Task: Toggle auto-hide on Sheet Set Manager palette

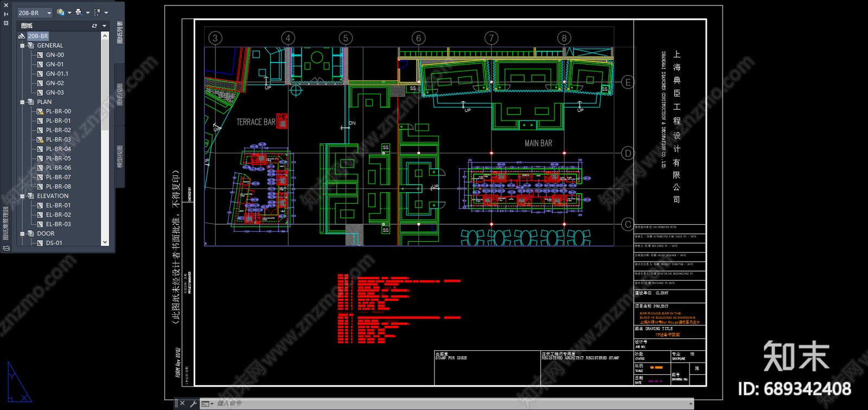Action: point(6,15)
